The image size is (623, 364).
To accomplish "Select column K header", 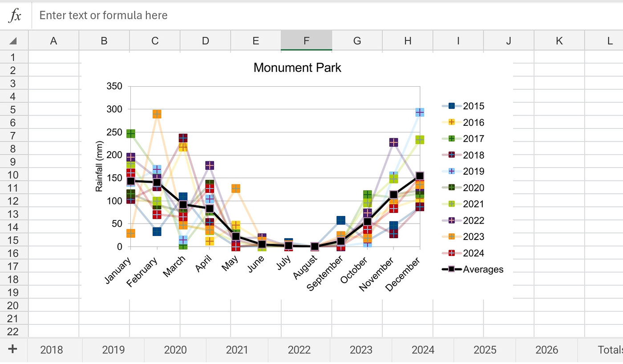I will click(x=559, y=41).
